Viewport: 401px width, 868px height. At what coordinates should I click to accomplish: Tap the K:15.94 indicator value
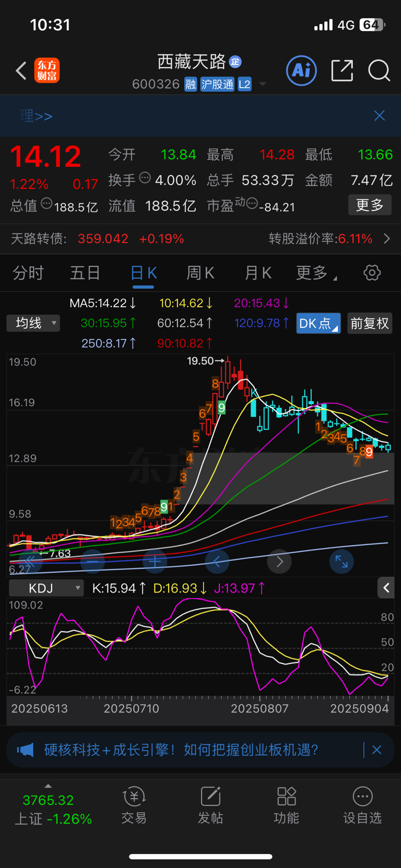(119, 588)
